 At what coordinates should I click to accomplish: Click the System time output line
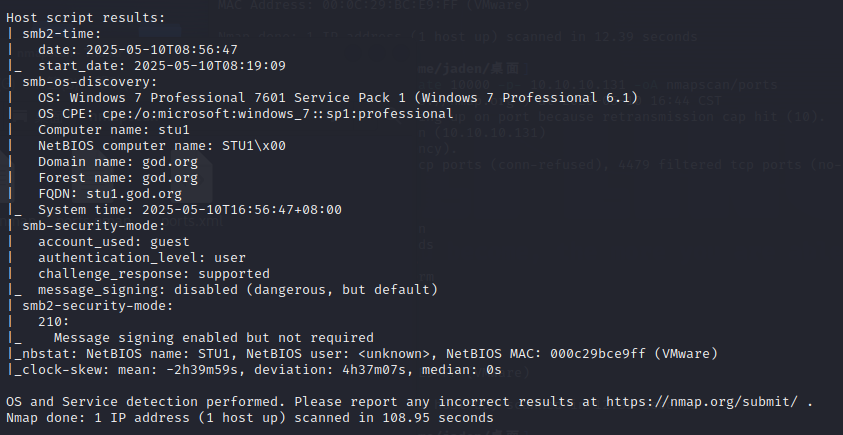click(190, 210)
